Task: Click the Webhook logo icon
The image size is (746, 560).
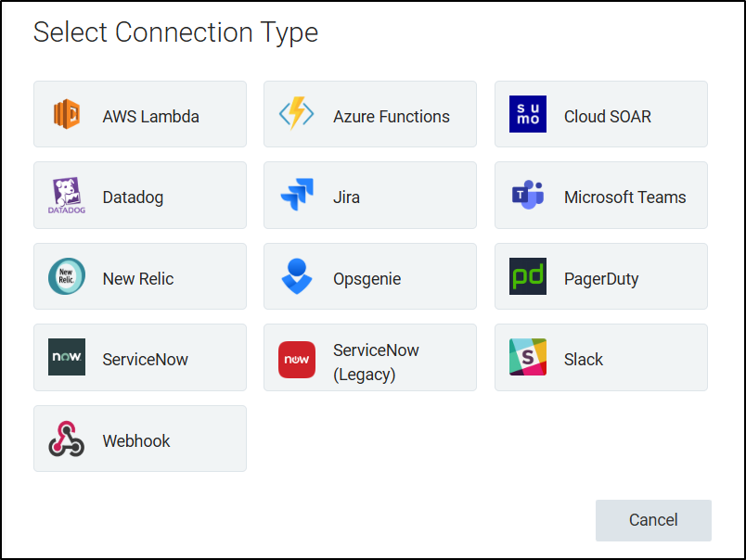Action: pos(67,439)
